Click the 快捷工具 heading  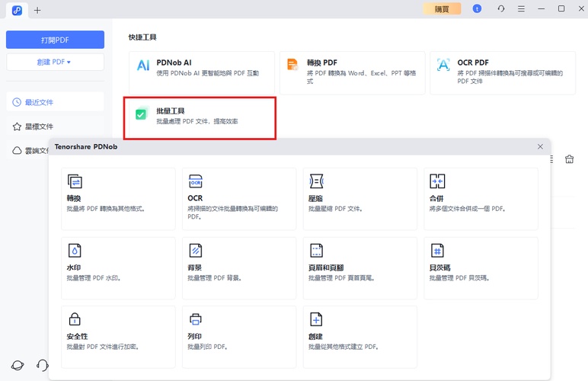coord(142,37)
